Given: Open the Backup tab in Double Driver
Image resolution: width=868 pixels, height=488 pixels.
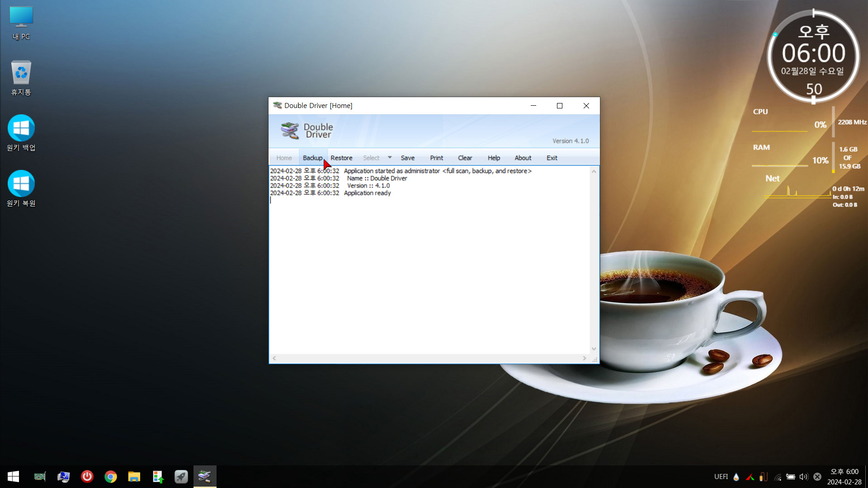Looking at the screenshot, I should pos(312,158).
